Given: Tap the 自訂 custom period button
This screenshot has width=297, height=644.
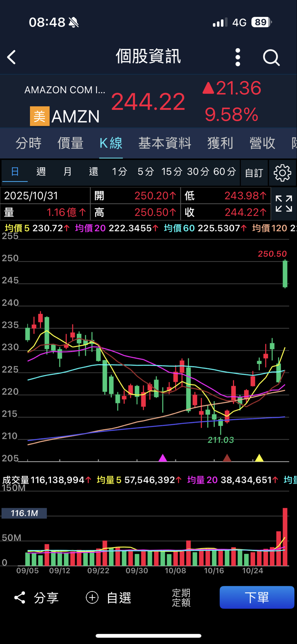Looking at the screenshot, I should (254, 173).
